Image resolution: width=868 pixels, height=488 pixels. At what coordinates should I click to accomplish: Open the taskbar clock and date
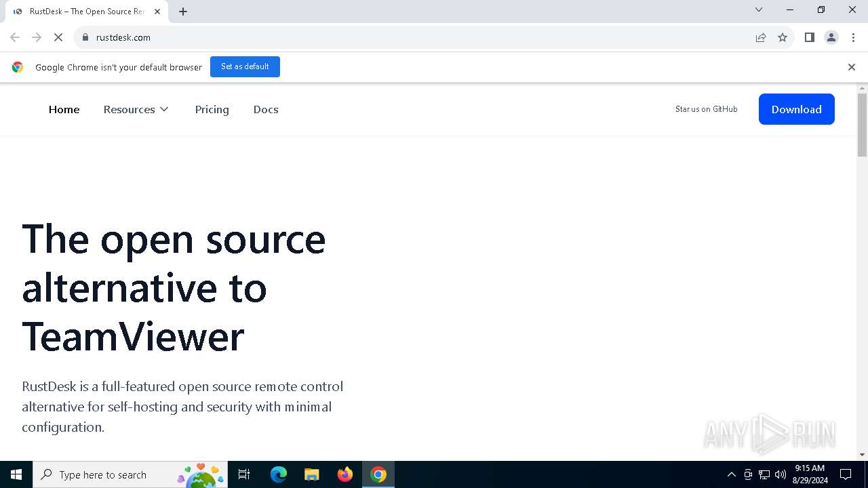pyautogui.click(x=810, y=474)
